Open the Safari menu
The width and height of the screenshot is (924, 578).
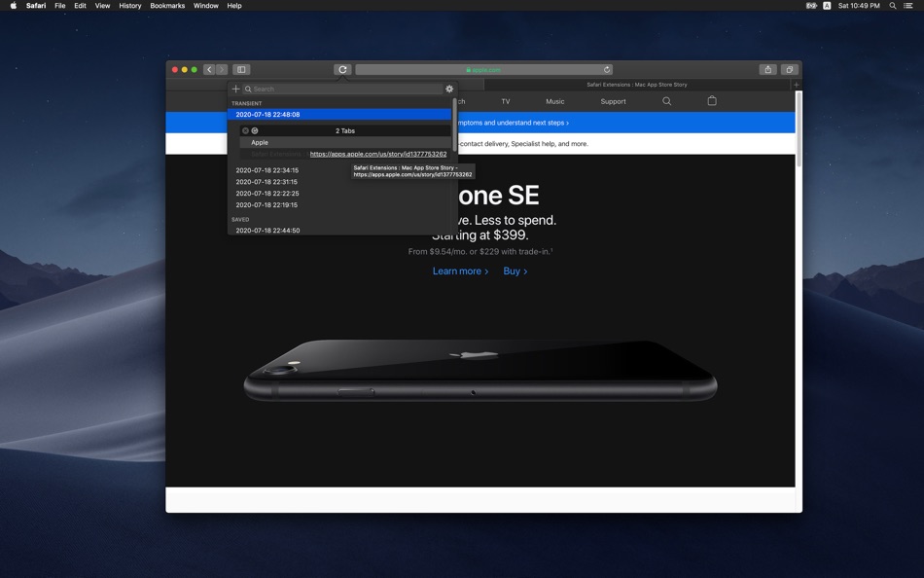(x=36, y=5)
